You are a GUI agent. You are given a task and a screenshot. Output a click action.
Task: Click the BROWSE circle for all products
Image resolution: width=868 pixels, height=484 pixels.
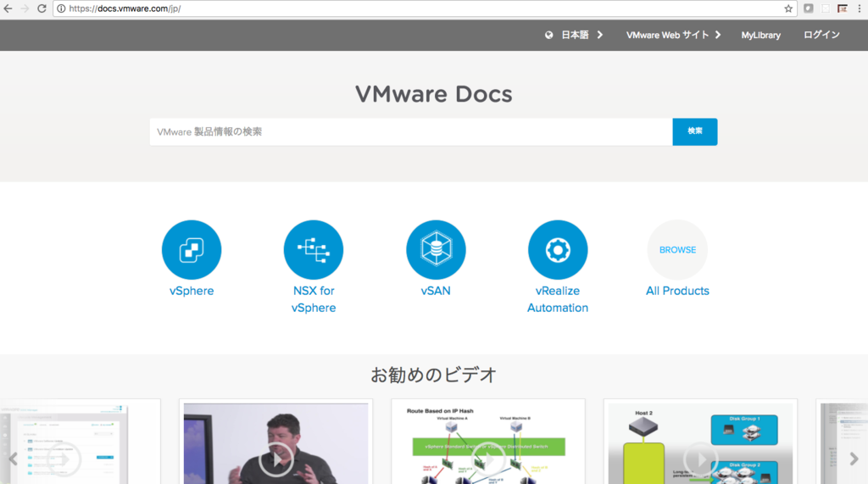[677, 250]
